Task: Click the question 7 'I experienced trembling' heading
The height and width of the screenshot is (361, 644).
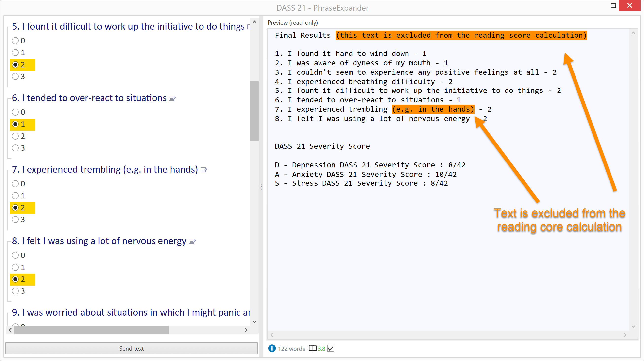Action: tap(105, 169)
